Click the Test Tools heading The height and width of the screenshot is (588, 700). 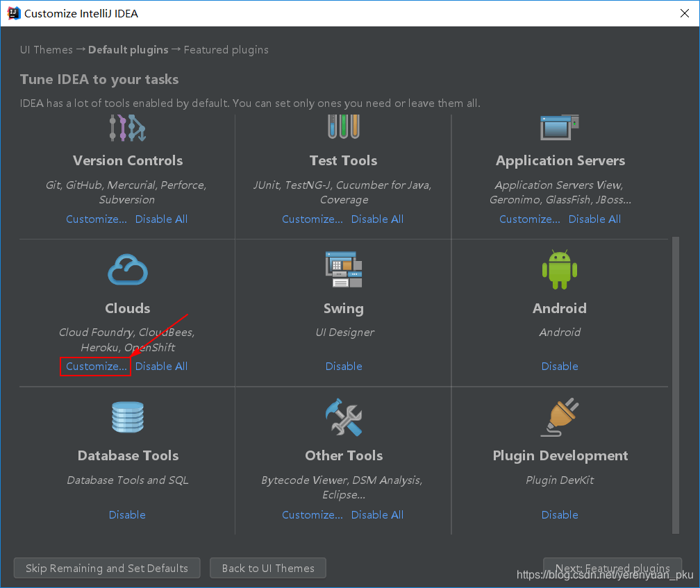coord(343,160)
